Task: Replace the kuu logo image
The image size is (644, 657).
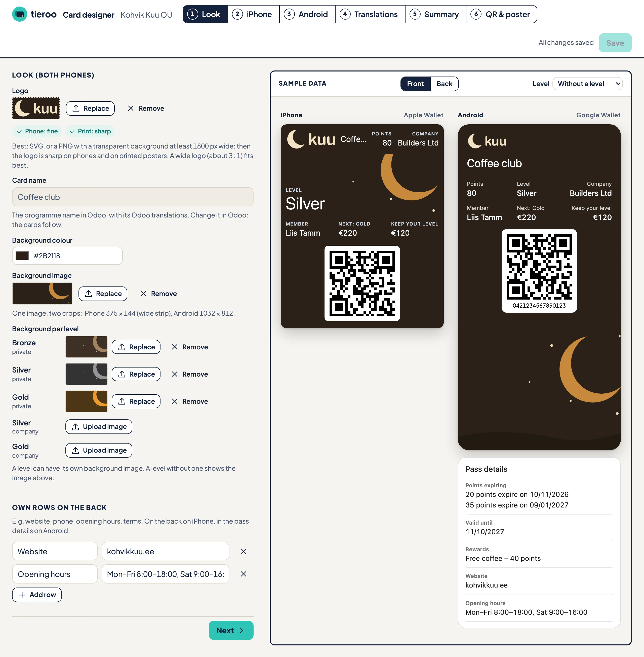Action: pyautogui.click(x=90, y=108)
